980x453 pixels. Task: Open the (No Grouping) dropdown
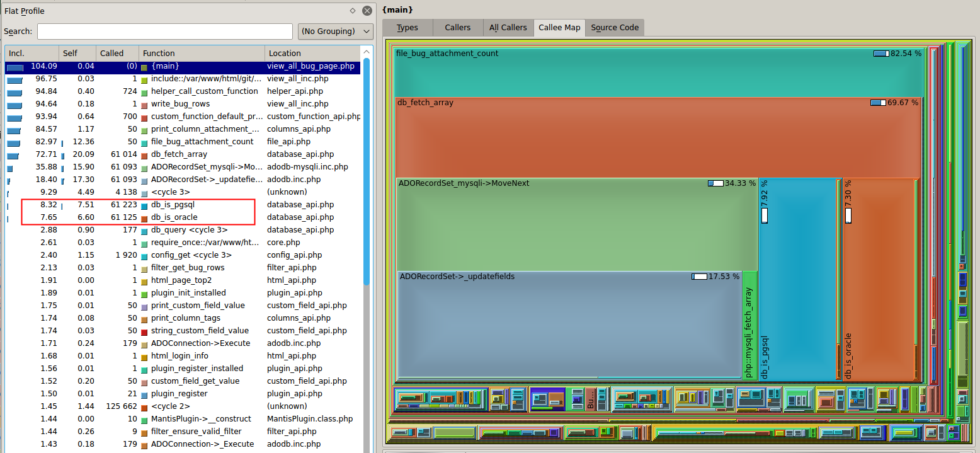point(335,32)
